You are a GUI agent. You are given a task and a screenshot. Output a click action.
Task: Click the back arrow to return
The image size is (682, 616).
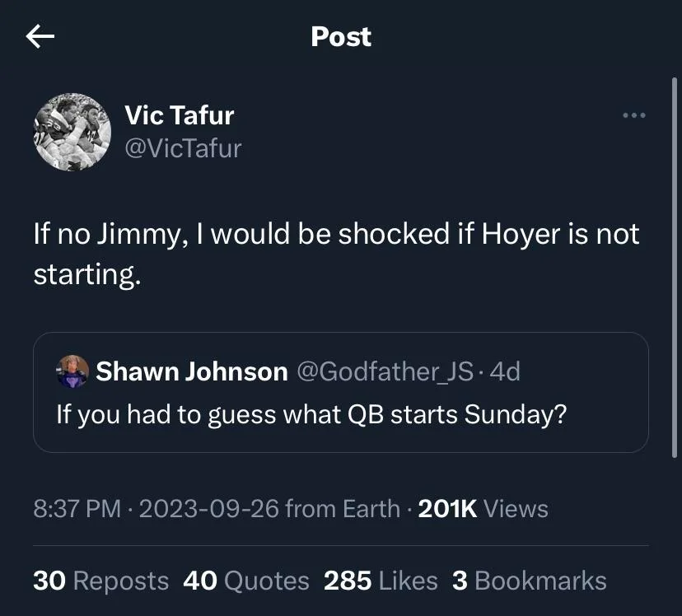coord(39,36)
